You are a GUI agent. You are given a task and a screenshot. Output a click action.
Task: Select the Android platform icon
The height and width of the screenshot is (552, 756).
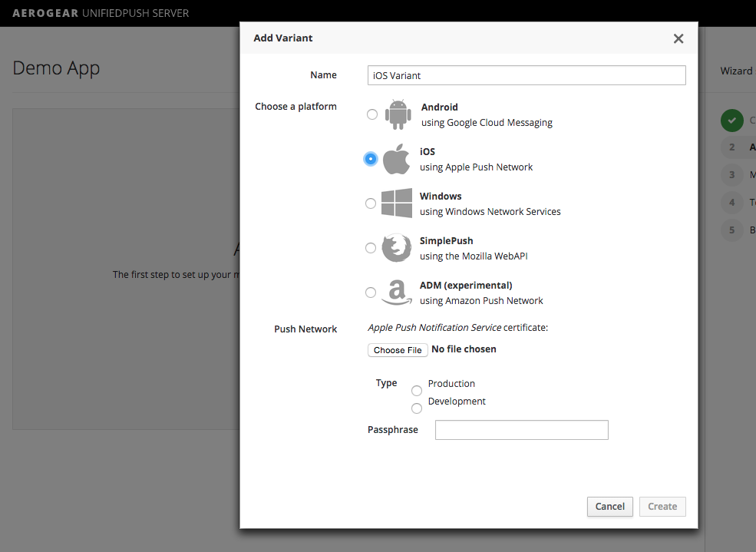tap(397, 114)
